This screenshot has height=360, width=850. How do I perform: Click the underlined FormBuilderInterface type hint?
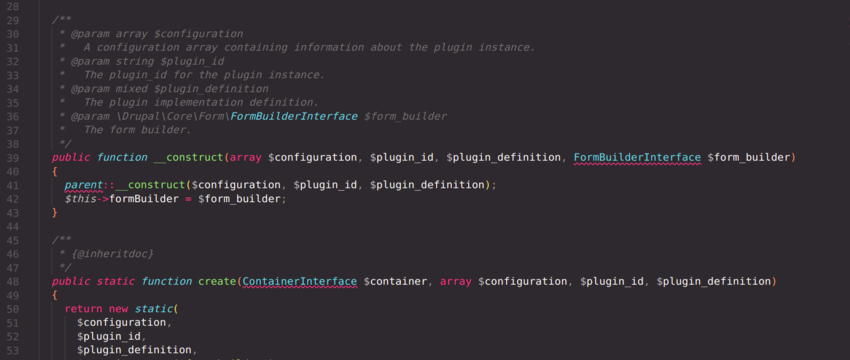pos(637,158)
